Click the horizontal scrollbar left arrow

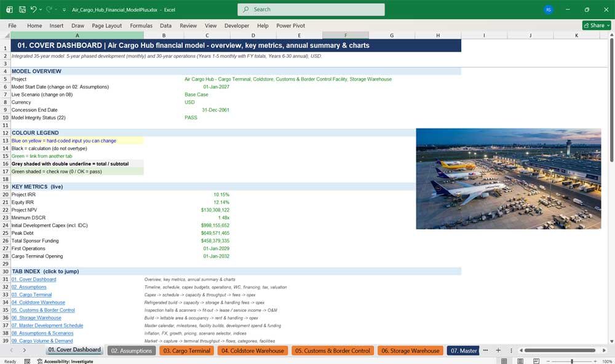(521, 350)
